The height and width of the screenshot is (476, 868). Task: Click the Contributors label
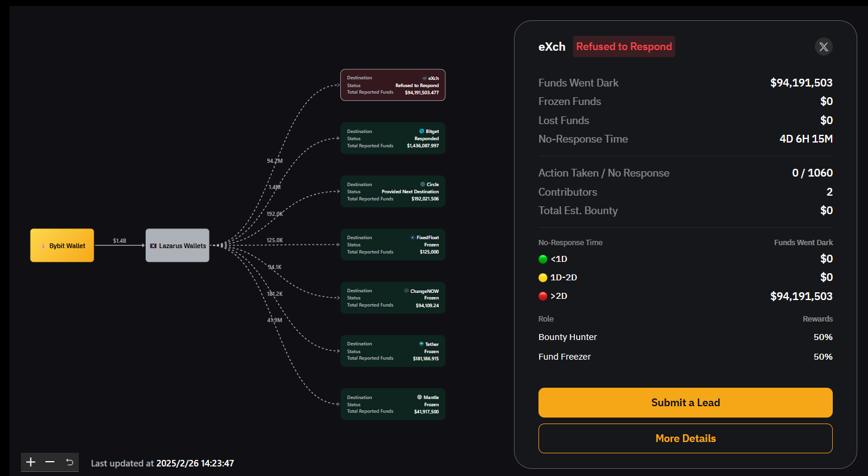[568, 192]
